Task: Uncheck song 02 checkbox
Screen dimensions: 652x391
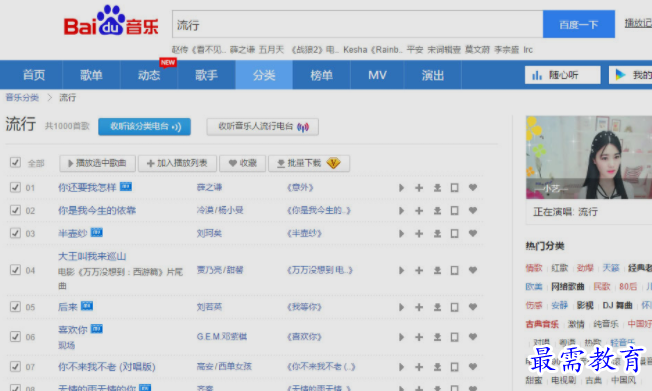Action: tap(15, 210)
